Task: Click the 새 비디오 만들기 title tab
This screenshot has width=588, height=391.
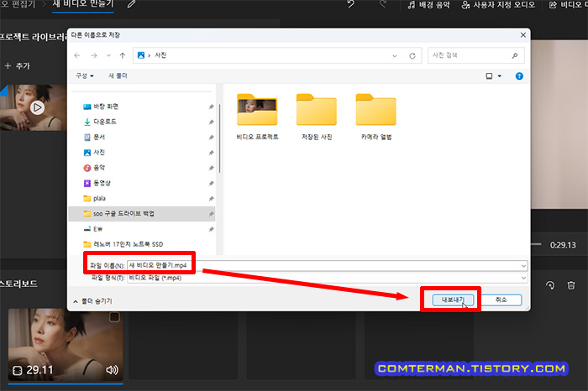Action: pyautogui.click(x=83, y=4)
